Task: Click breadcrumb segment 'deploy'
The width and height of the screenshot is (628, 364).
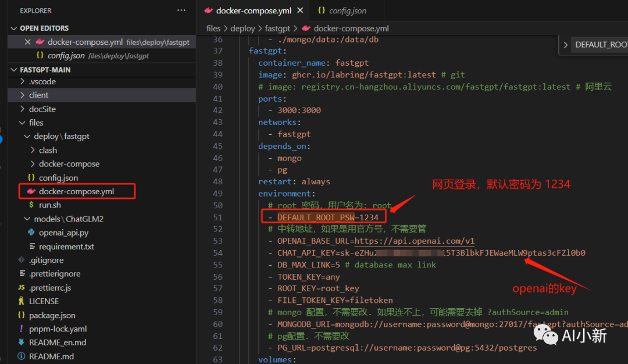Action: click(x=242, y=28)
